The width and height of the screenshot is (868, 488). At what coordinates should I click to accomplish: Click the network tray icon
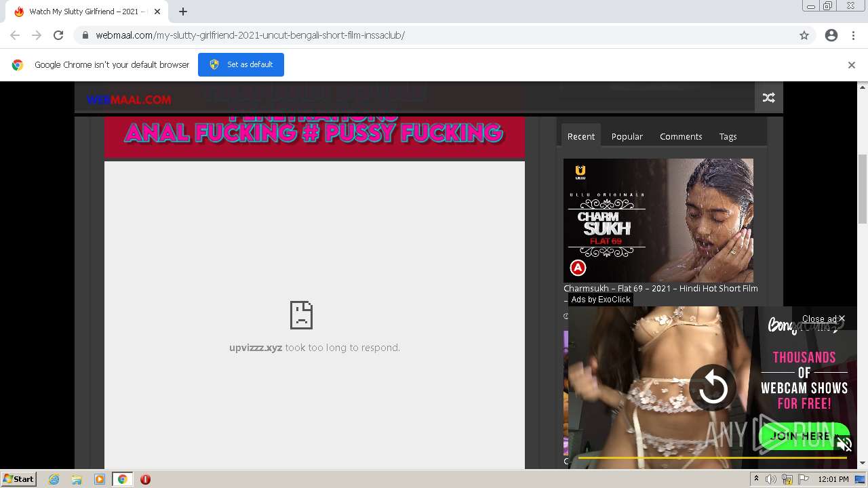point(787,479)
